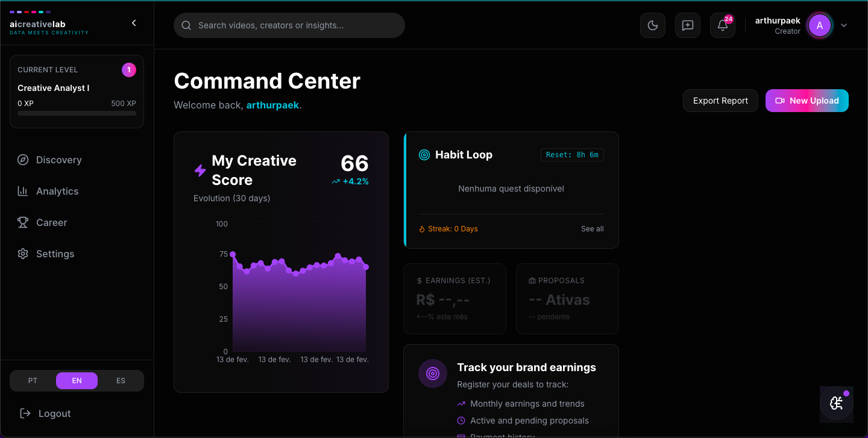This screenshot has width=868, height=438.
Task: Open the feedback message icon
Action: tap(687, 25)
